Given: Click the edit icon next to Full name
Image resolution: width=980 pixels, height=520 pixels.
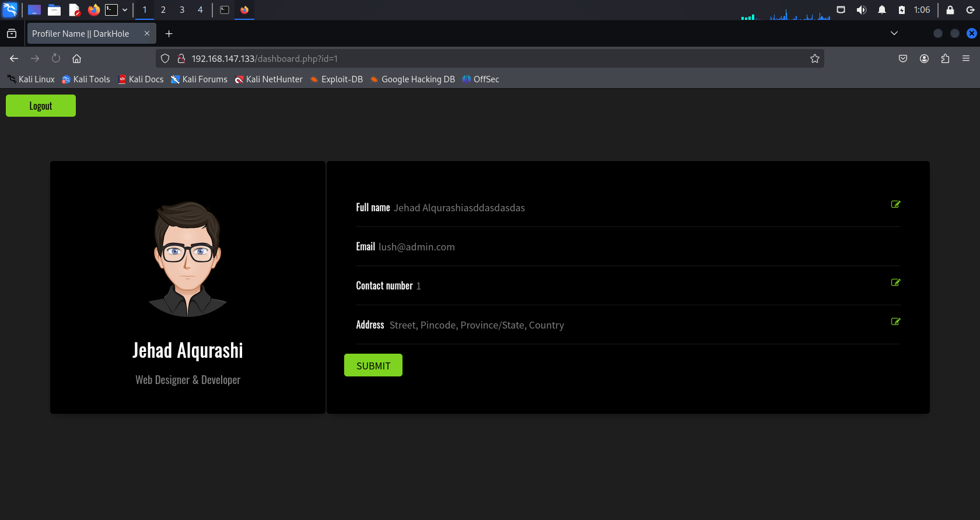Looking at the screenshot, I should (895, 204).
